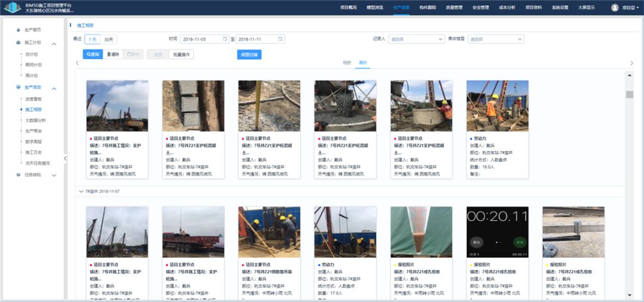Viewport: 644px width, 302px height.
Task: Click the 导出 export button
Action: coord(133,54)
